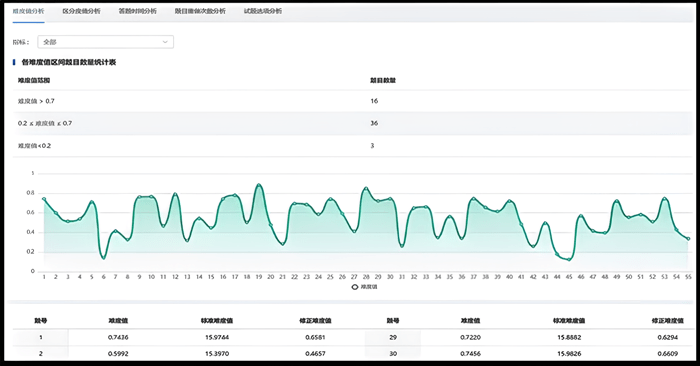Click the 题目数量 column header
The height and width of the screenshot is (366, 700).
pos(383,81)
